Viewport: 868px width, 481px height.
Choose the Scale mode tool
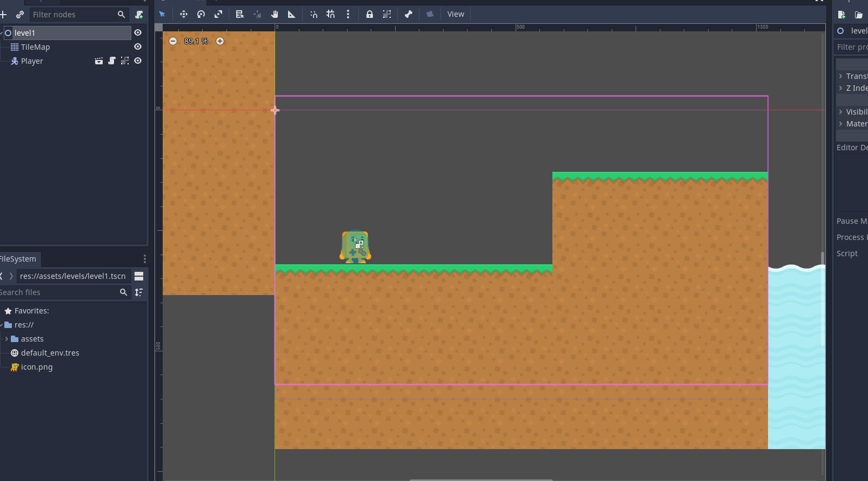pyautogui.click(x=218, y=15)
